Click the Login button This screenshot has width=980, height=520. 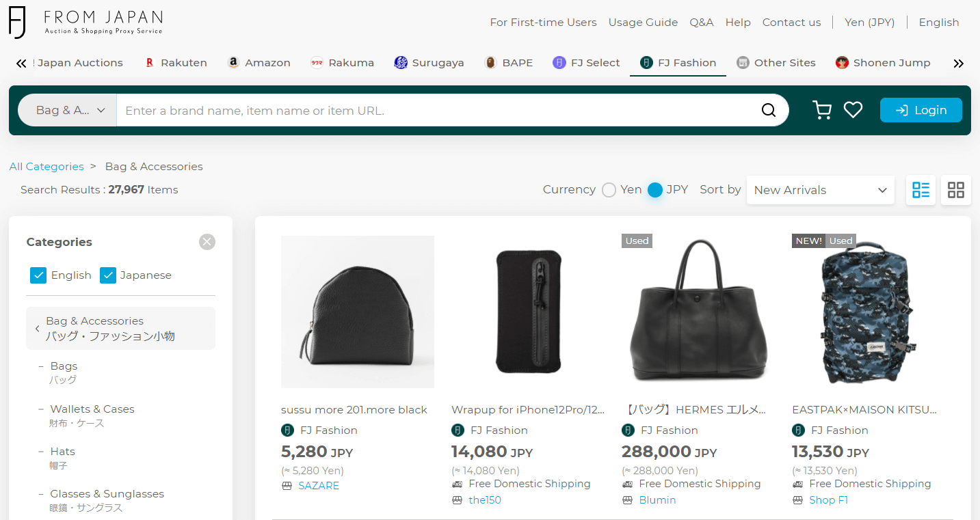pyautogui.click(x=921, y=110)
